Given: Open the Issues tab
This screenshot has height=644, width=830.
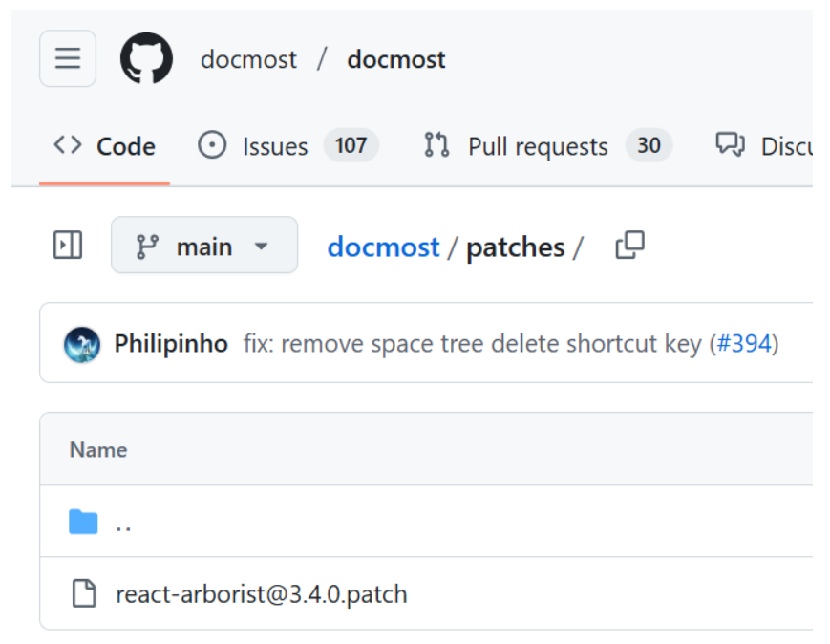Looking at the screenshot, I should pos(288,146).
